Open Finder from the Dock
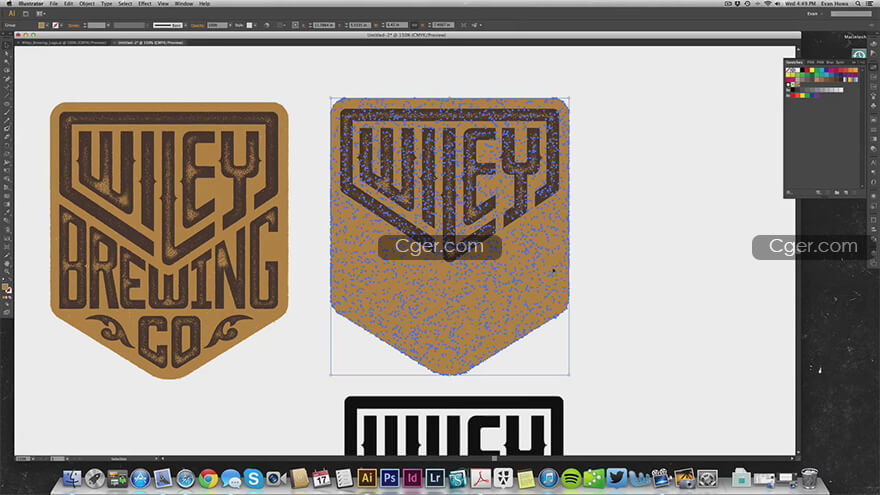The image size is (880, 495). (x=72, y=478)
